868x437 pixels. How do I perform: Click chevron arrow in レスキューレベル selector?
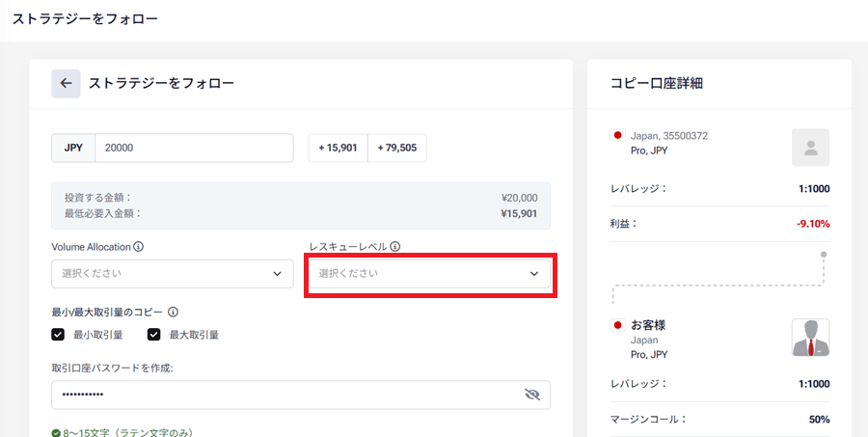(x=534, y=274)
